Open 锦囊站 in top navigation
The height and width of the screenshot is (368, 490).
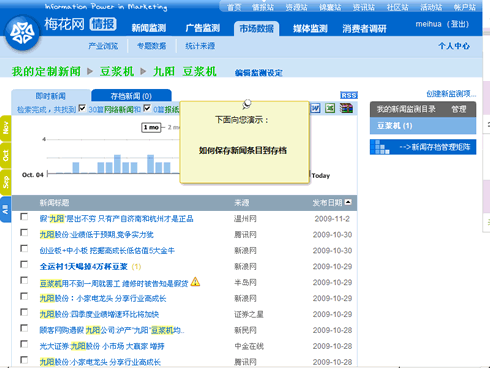click(x=330, y=7)
